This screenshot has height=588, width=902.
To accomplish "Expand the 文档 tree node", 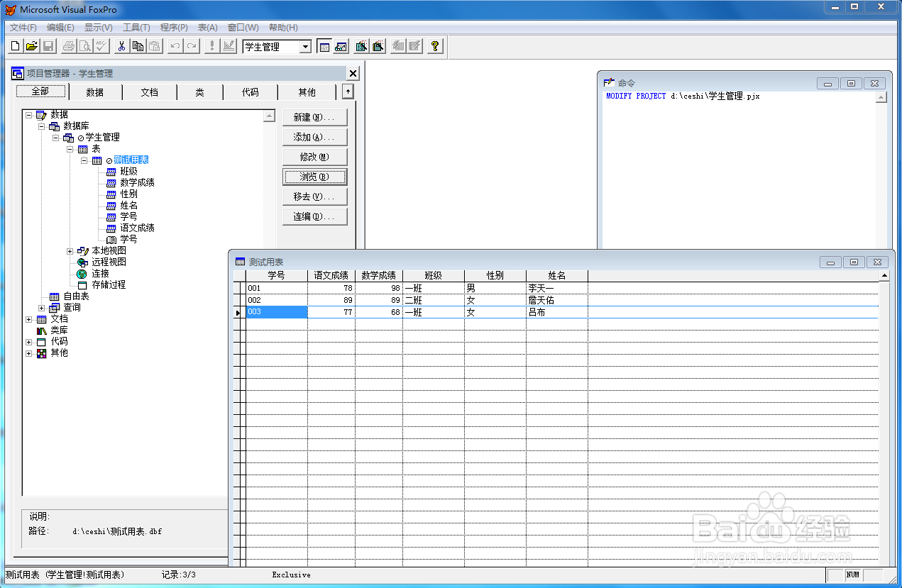I will 28,318.
